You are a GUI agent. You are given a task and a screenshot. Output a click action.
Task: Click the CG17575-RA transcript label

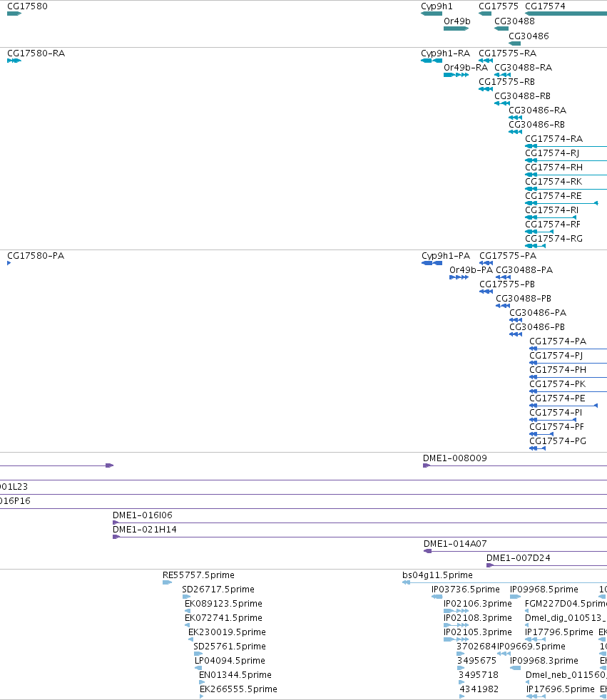(x=507, y=53)
